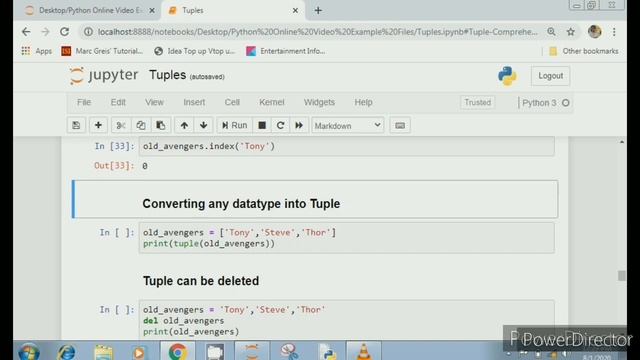Open the Chrome three-dot menu

pos(614,32)
